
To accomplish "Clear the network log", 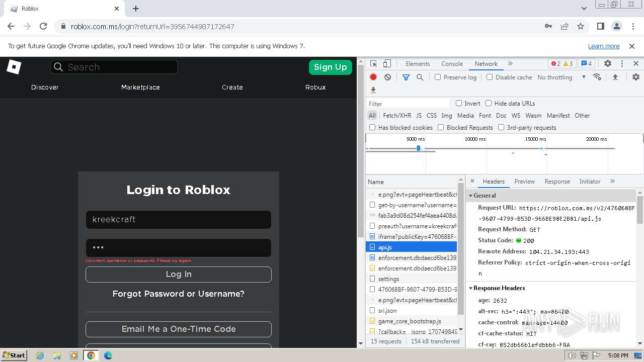I will 387,77.
